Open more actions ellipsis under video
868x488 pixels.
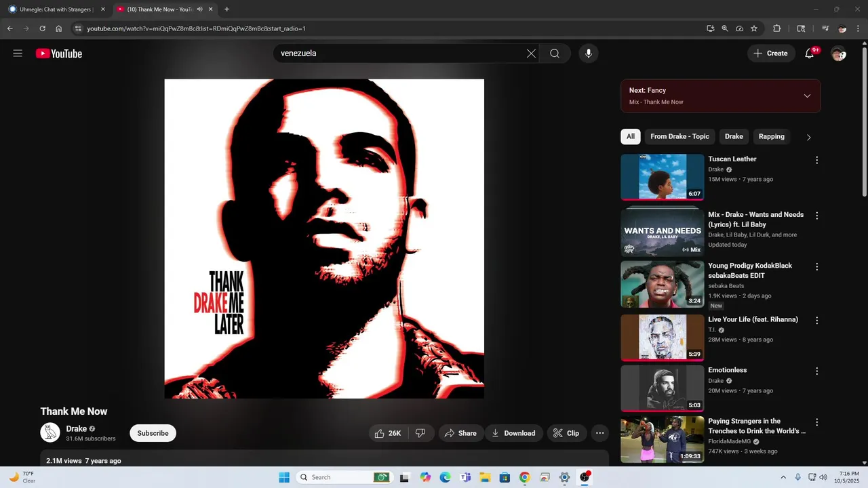click(x=599, y=433)
